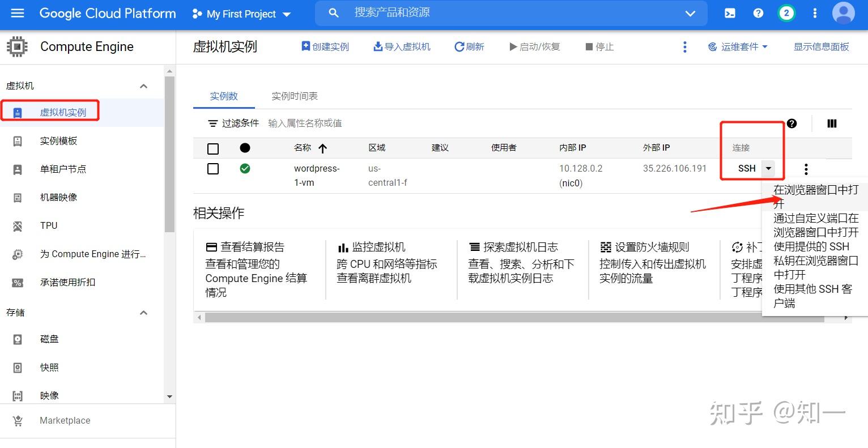
Task: Open SSH dropdown arrow
Action: tap(768, 168)
